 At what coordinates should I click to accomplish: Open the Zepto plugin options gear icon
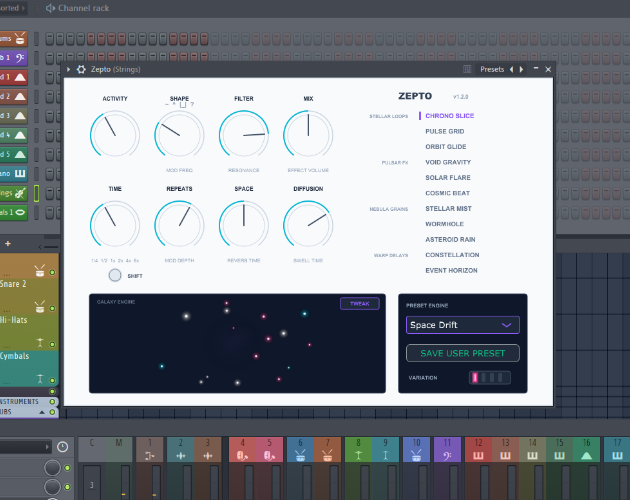tap(81, 70)
